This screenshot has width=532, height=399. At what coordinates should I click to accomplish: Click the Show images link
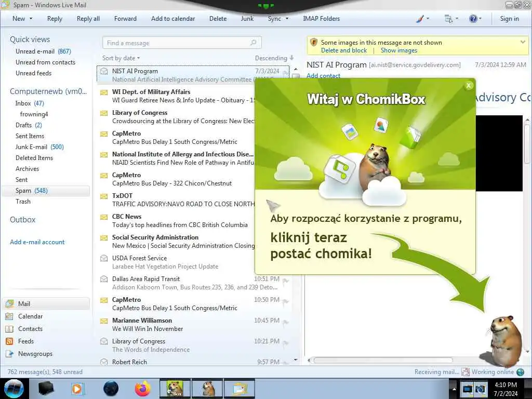[398, 50]
